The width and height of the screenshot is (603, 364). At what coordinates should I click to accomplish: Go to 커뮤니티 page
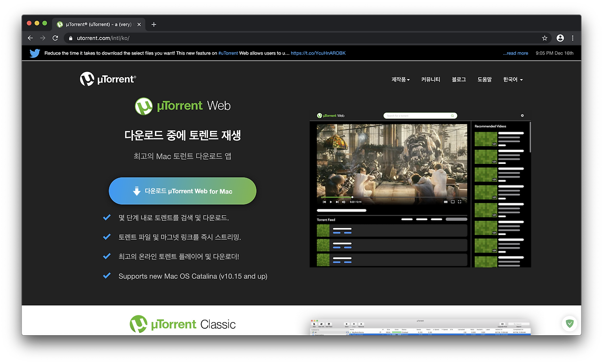click(x=431, y=80)
